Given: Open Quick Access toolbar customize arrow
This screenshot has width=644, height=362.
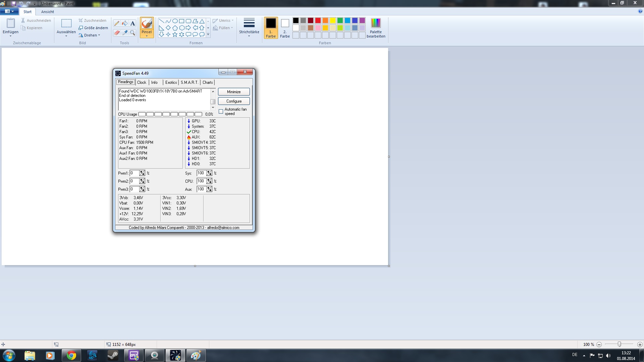Looking at the screenshot, I should click(35, 4).
